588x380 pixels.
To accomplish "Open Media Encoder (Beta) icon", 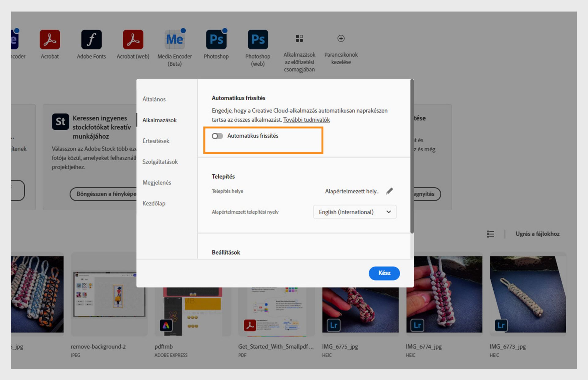I will tap(175, 40).
